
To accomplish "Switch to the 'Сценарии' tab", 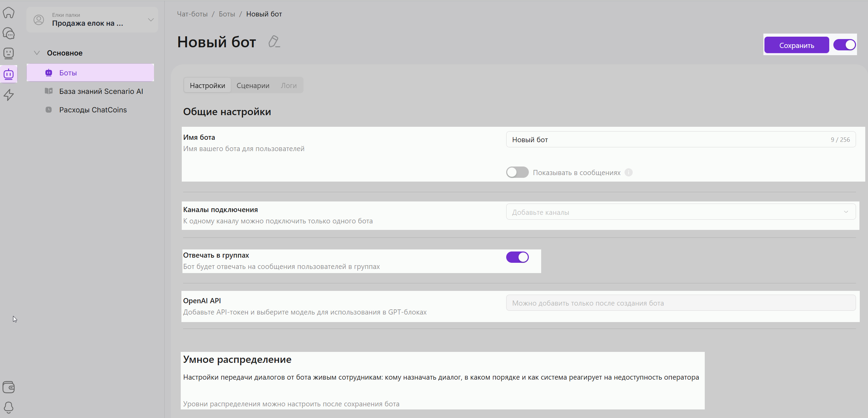I will coord(253,86).
